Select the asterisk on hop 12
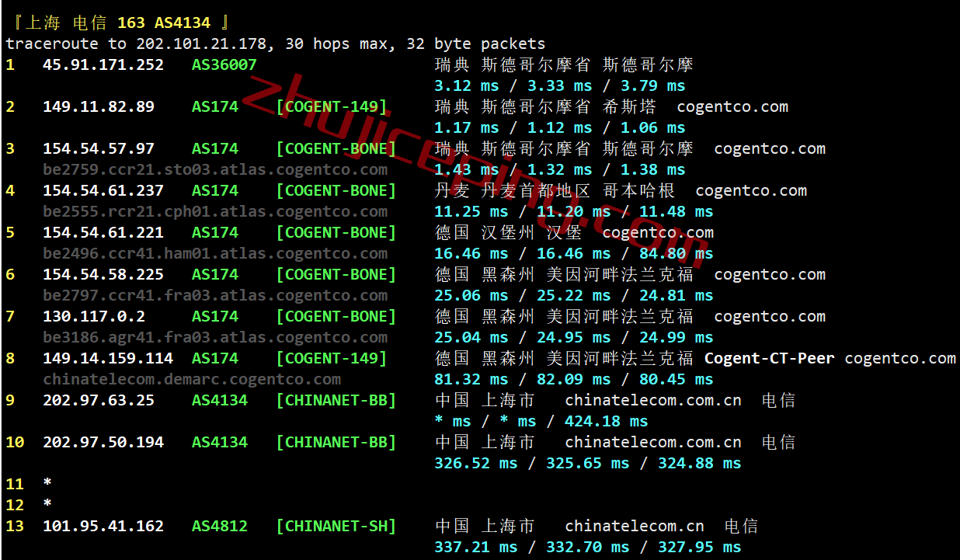 coord(47,504)
